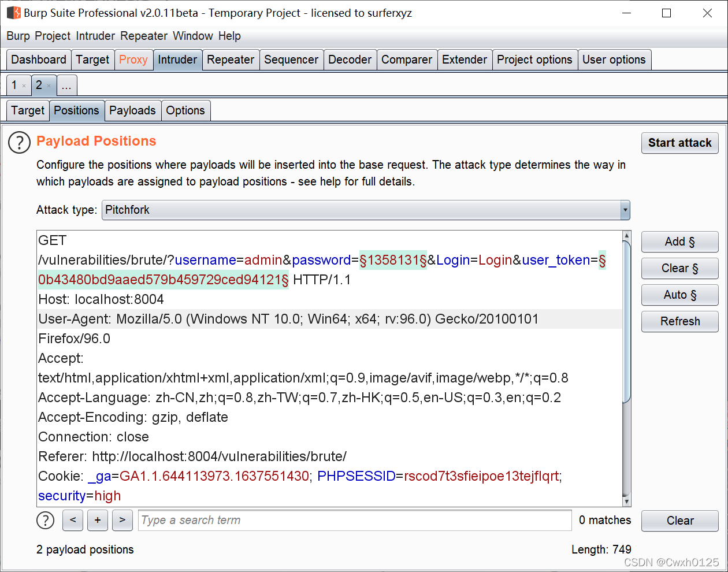The width and height of the screenshot is (728, 572).
Task: Switch to the Repeater tab
Action: pyautogui.click(x=231, y=60)
